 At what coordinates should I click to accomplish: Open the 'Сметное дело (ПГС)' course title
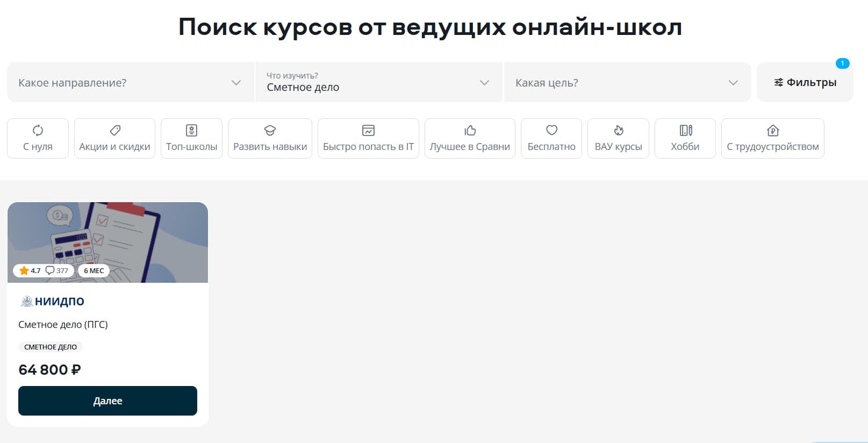(x=63, y=325)
